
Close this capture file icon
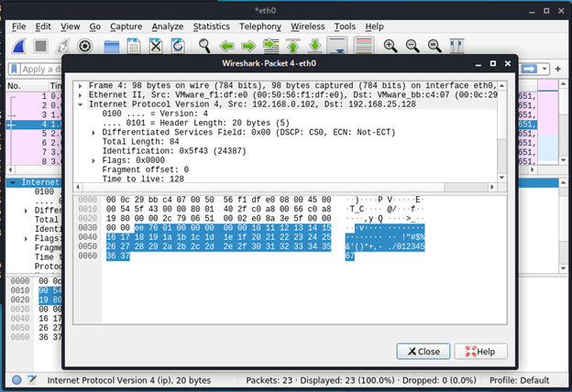[x=156, y=47]
